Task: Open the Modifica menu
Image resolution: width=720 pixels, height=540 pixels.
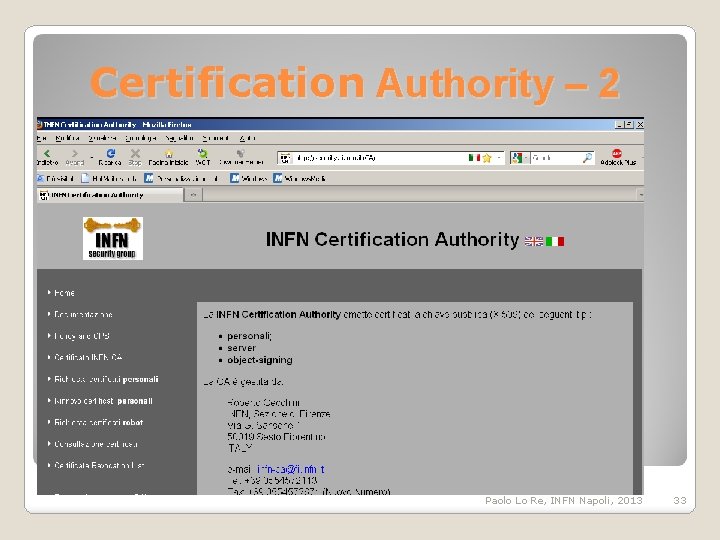Action: click(68, 138)
